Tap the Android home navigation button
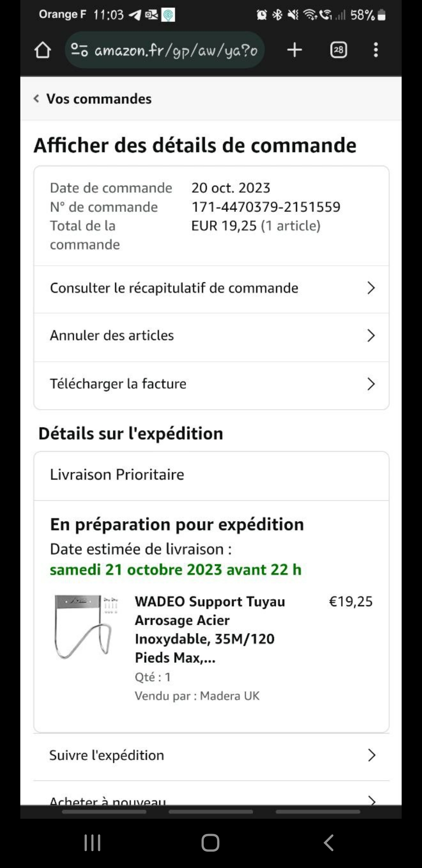Screen dimensions: 422x868 click(210, 843)
